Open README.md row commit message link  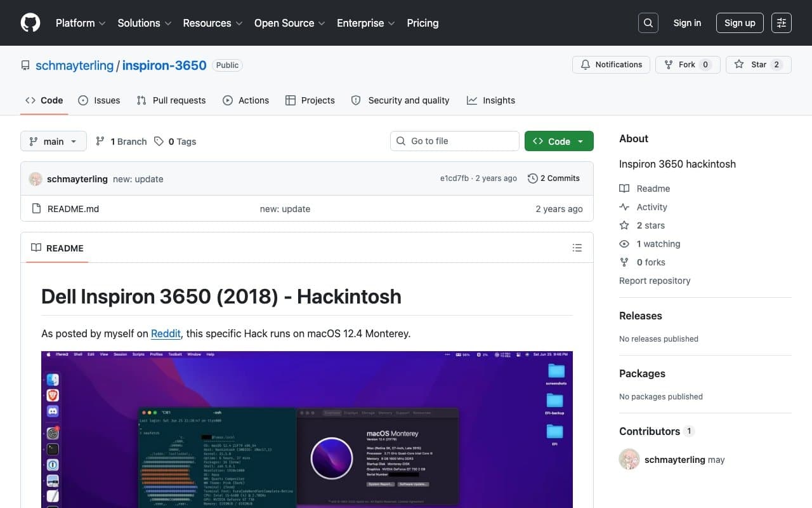coord(285,209)
